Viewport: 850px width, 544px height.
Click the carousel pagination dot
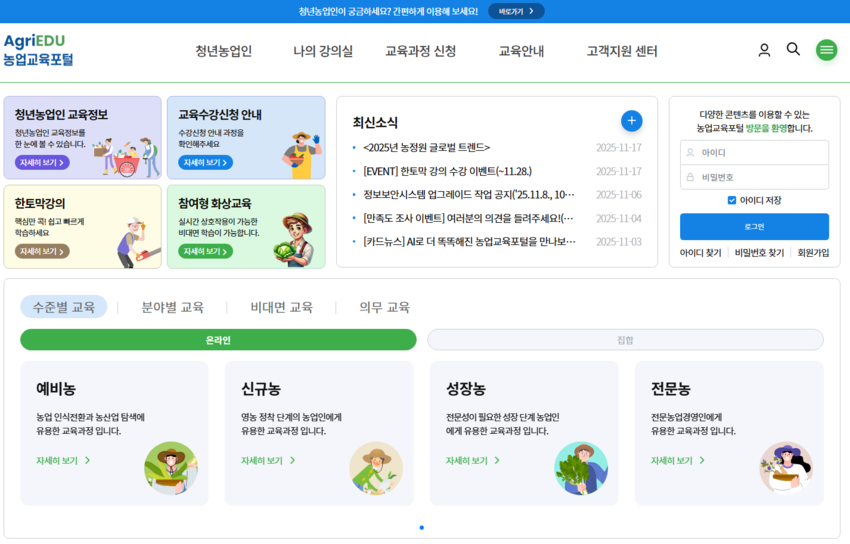pos(422,527)
